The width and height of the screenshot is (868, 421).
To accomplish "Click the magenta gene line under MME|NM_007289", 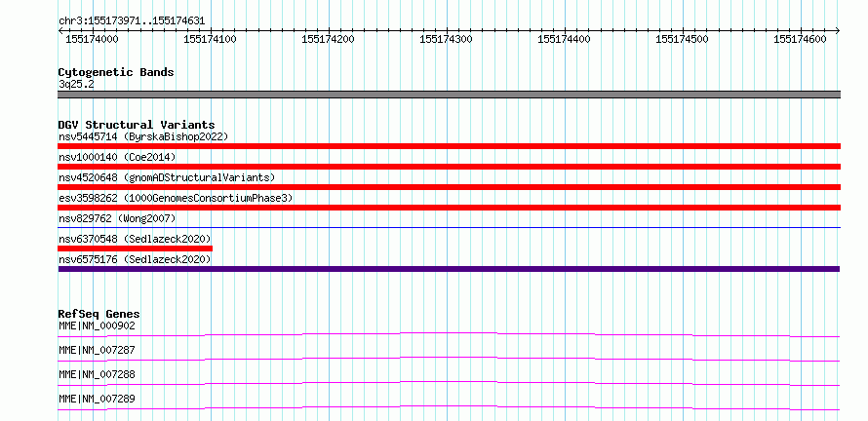I will coord(449,407).
